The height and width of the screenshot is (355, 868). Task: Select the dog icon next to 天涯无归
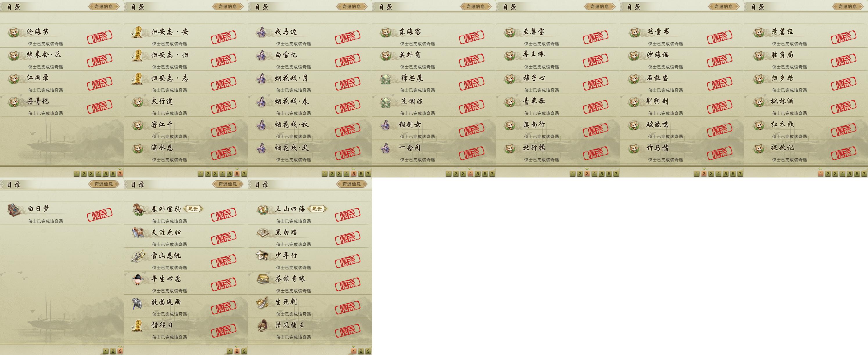tap(138, 233)
